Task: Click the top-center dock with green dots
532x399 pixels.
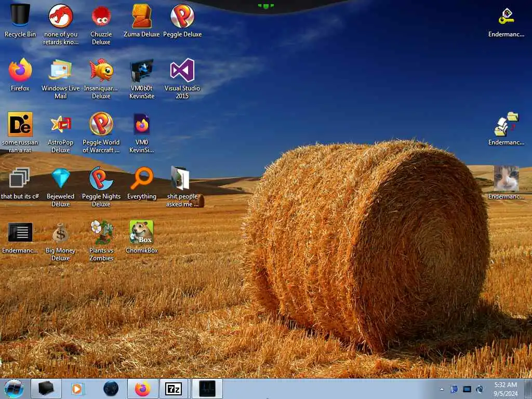Action: (x=266, y=6)
